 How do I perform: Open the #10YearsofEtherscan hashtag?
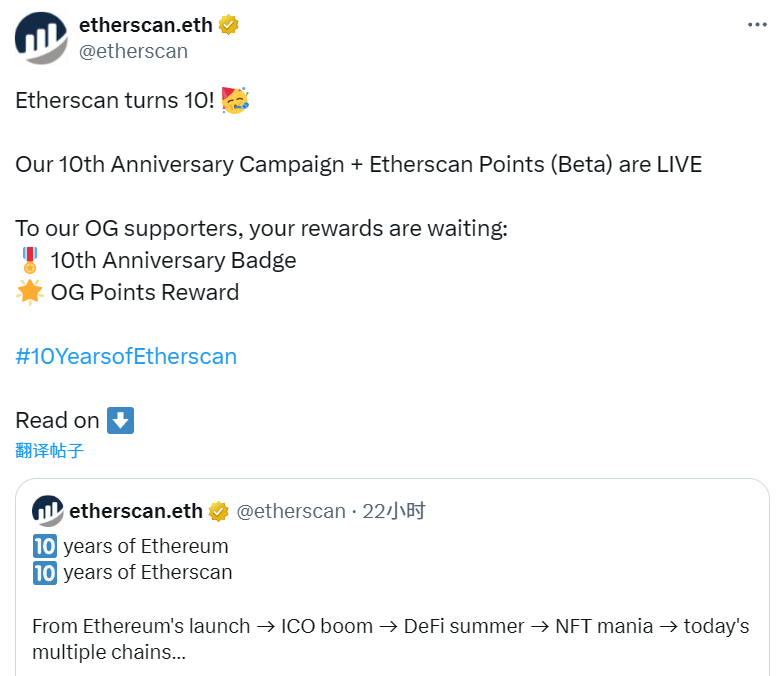pos(126,356)
